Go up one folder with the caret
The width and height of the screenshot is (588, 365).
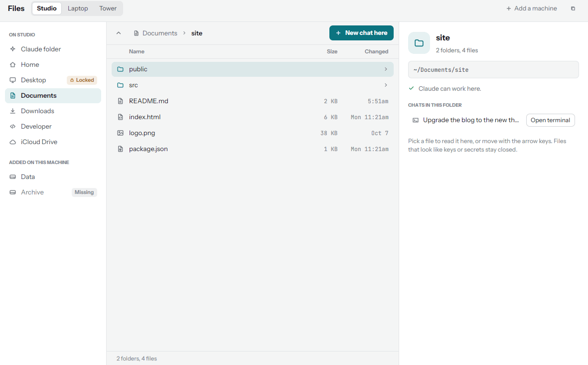[119, 33]
